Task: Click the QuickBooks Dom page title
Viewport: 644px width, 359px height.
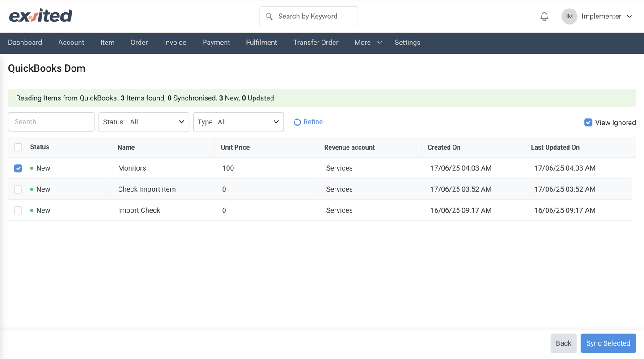Action: 47,68
